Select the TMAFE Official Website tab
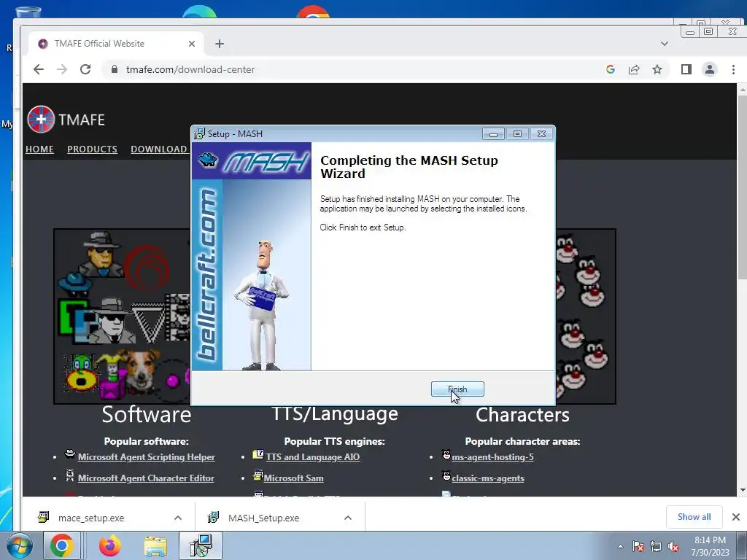 pyautogui.click(x=116, y=44)
